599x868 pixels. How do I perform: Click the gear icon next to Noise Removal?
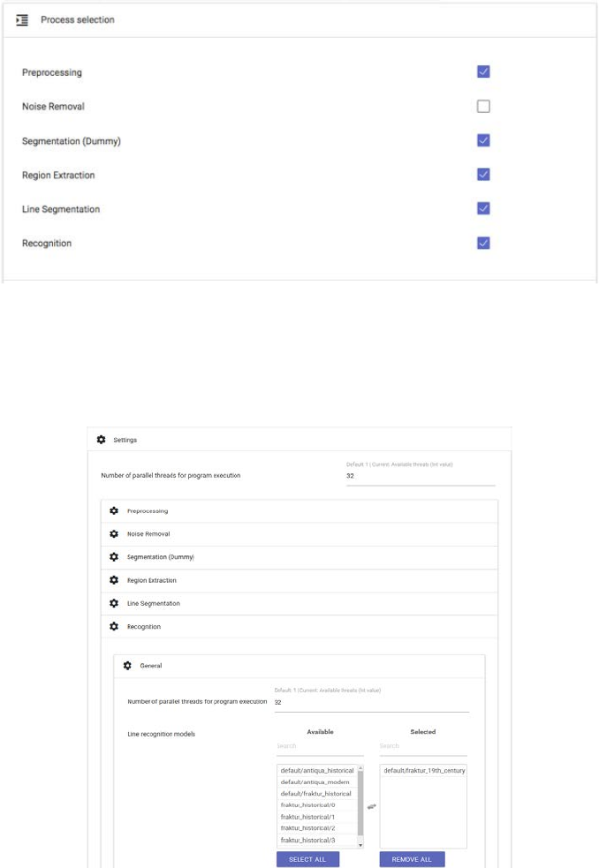tap(114, 534)
